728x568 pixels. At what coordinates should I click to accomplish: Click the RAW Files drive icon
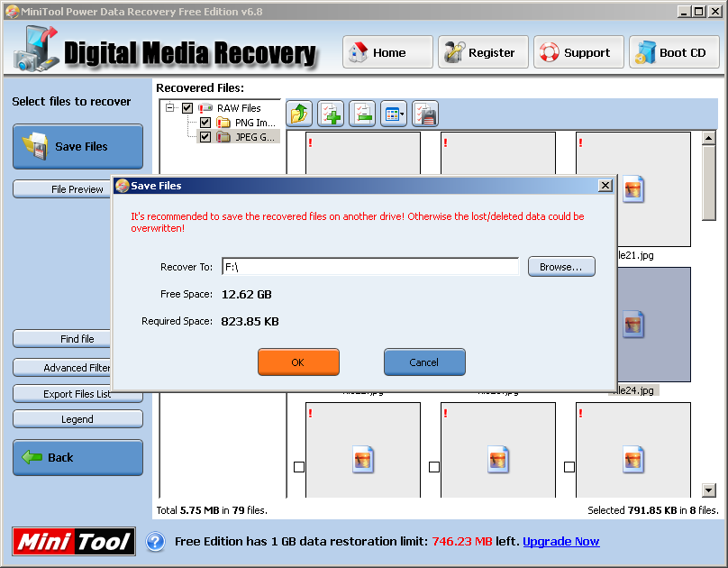pyautogui.click(x=205, y=108)
